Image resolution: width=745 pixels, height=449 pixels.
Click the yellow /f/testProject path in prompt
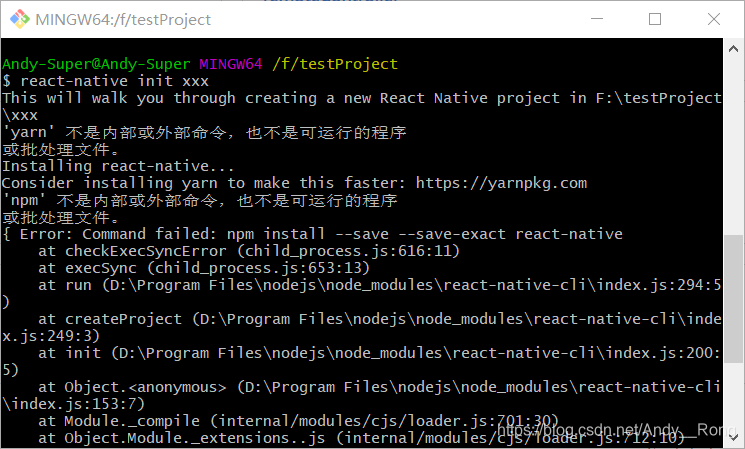[335, 64]
